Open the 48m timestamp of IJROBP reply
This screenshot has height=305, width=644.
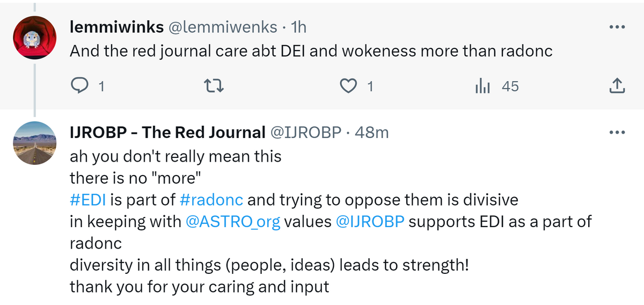tap(372, 132)
